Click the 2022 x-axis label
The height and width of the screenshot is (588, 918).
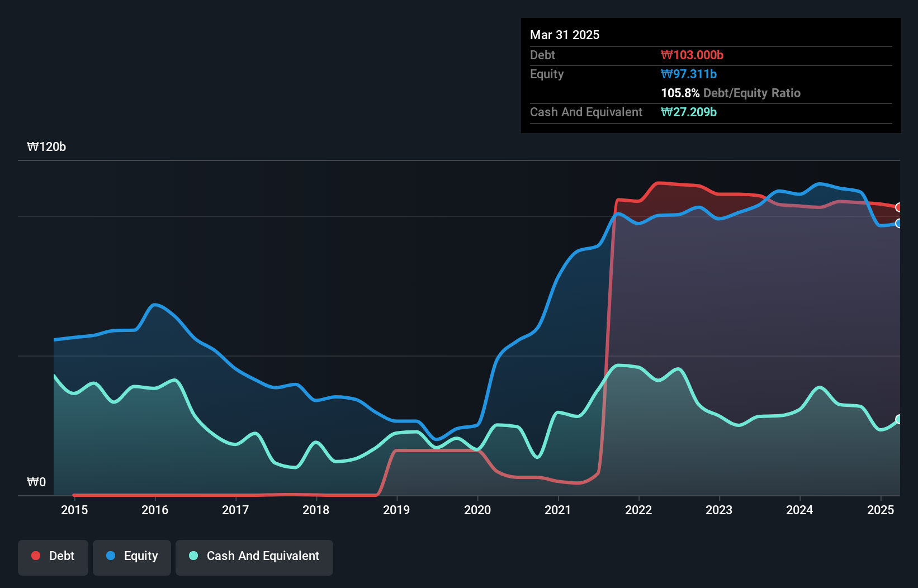pyautogui.click(x=638, y=510)
